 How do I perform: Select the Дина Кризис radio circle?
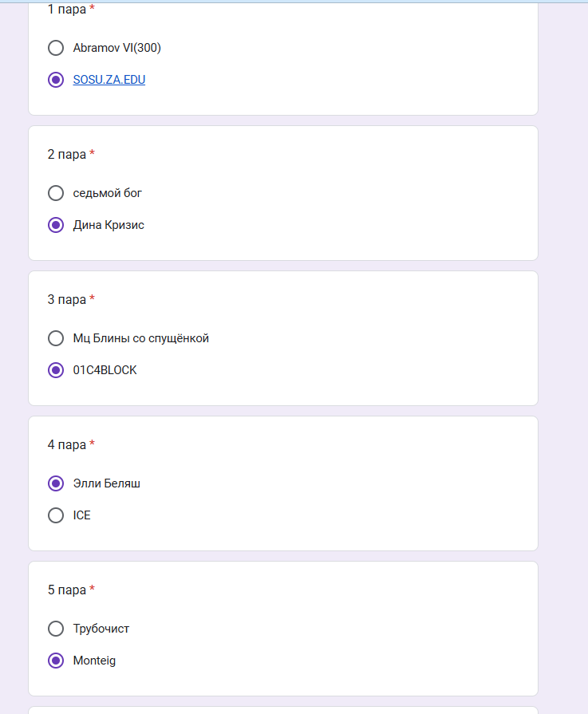(x=56, y=225)
